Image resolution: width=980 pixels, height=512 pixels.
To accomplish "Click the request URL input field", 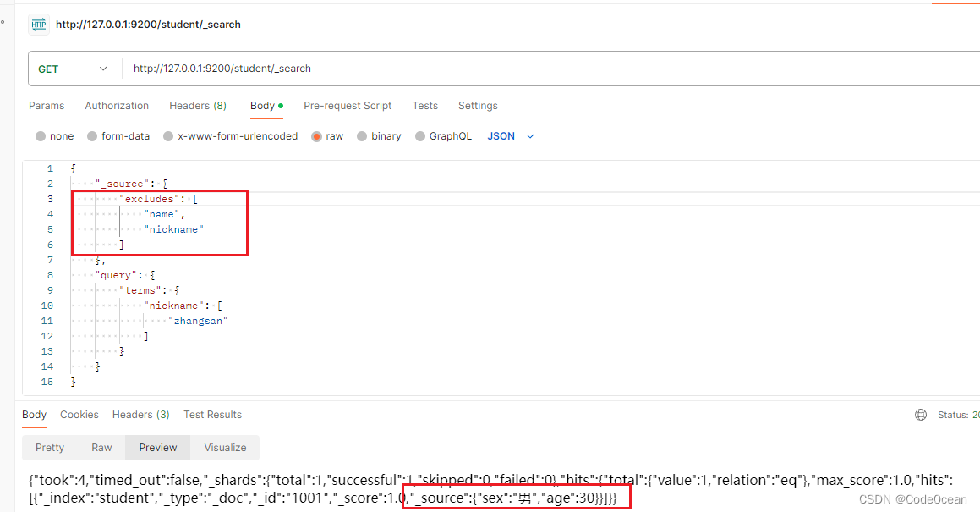I will [550, 69].
